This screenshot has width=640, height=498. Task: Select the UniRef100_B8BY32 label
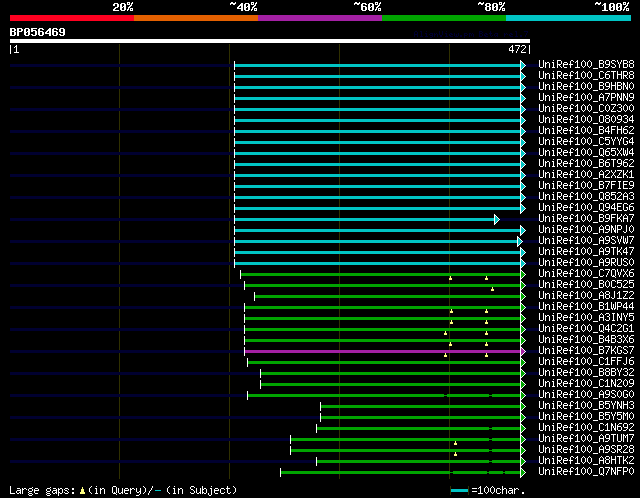(x=586, y=373)
